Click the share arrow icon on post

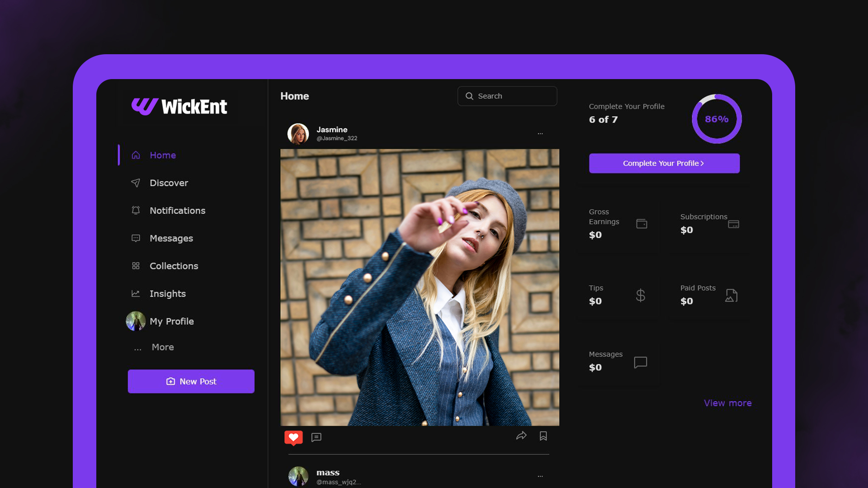[x=521, y=436]
